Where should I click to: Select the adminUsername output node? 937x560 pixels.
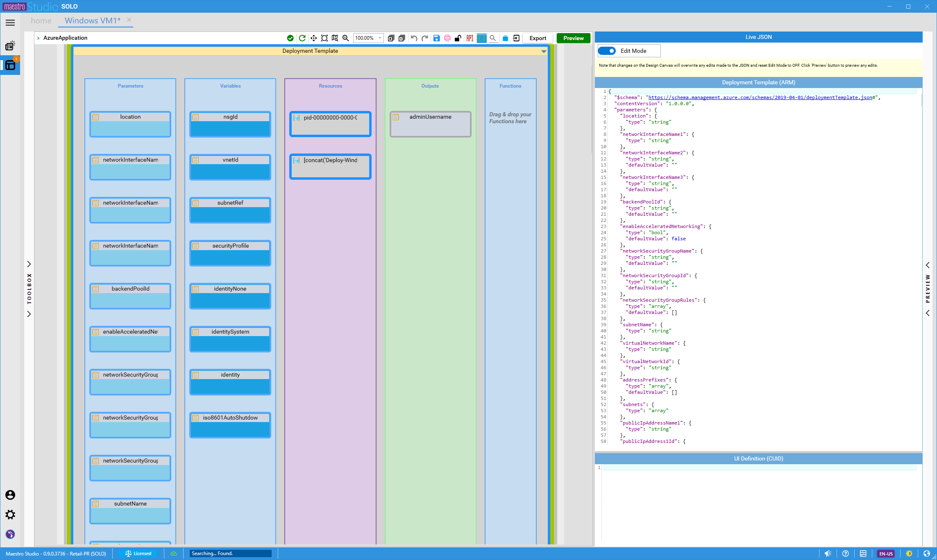coord(431,124)
